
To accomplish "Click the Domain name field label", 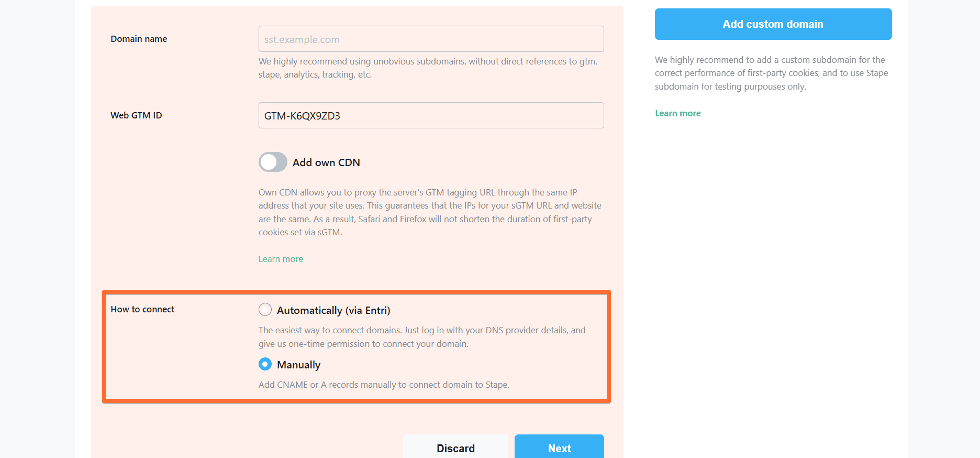I will click(139, 39).
